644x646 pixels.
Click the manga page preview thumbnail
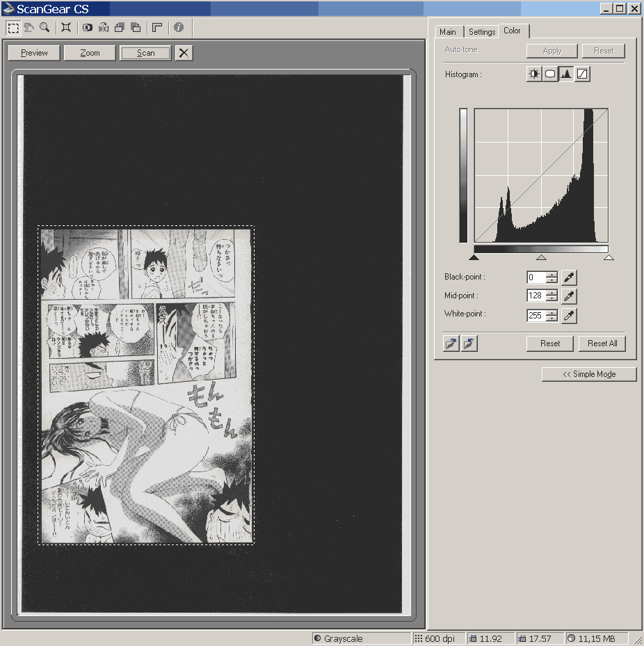pyautogui.click(x=146, y=385)
